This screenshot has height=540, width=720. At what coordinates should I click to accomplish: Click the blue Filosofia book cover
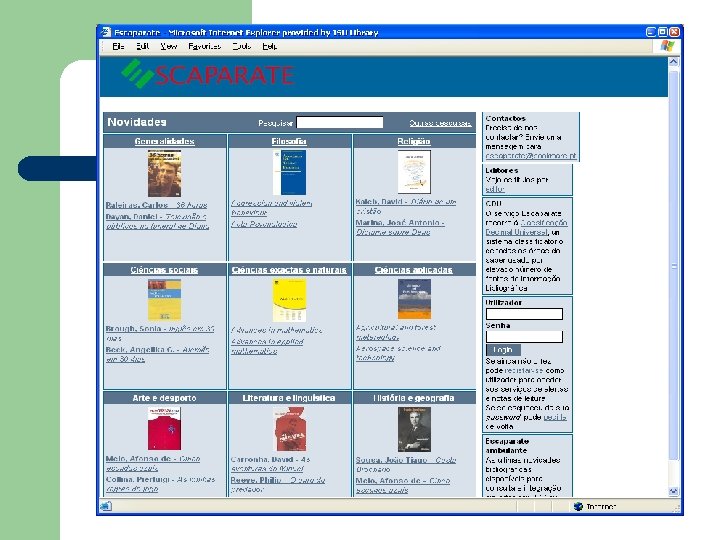point(289,173)
